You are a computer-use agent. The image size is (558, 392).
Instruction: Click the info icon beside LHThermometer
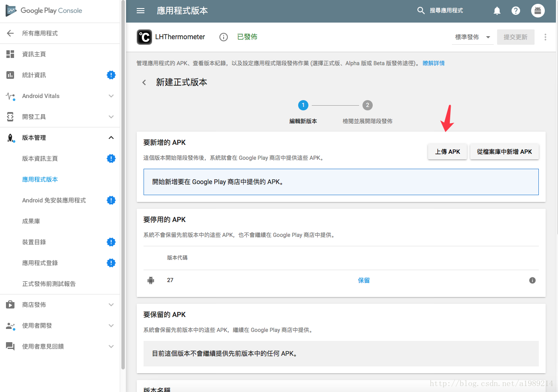223,37
